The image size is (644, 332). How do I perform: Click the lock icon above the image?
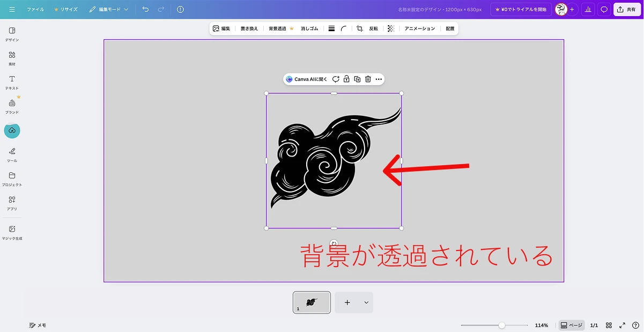[x=346, y=79]
